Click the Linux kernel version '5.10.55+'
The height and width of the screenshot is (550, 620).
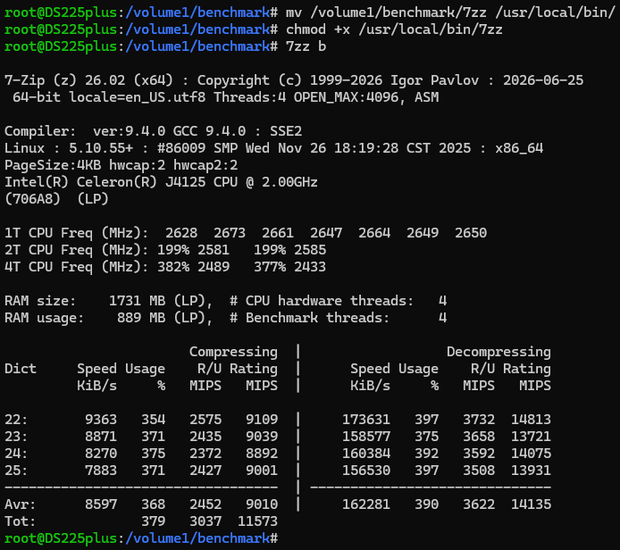tap(101, 148)
